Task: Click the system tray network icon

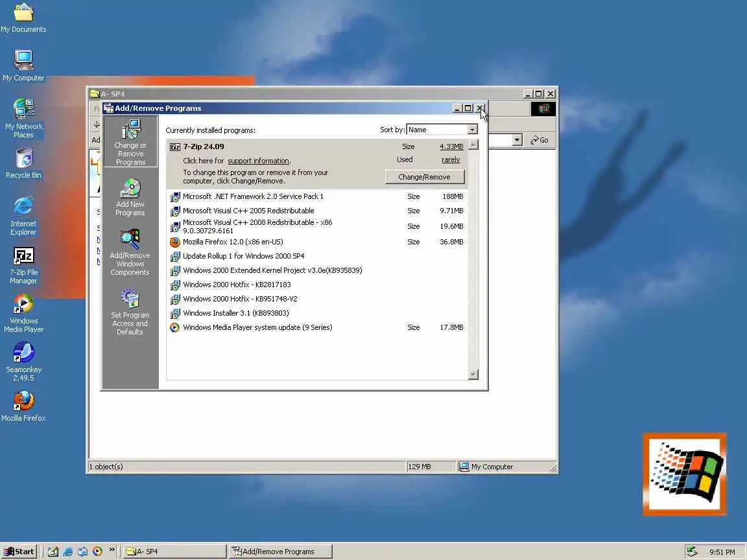Action: [692, 552]
